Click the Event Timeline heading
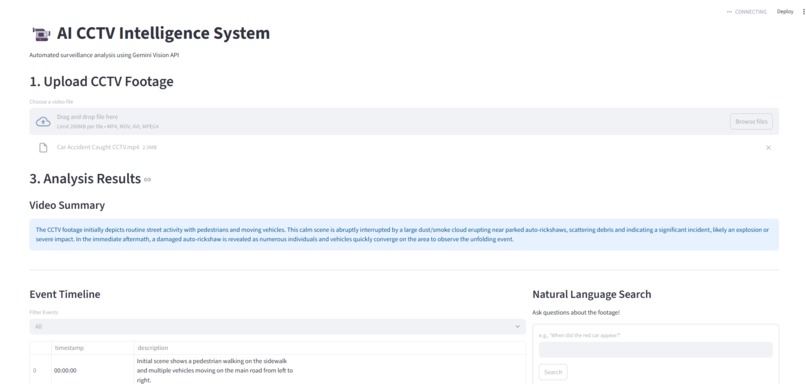Image resolution: width=806 pixels, height=384 pixels. coord(65,295)
